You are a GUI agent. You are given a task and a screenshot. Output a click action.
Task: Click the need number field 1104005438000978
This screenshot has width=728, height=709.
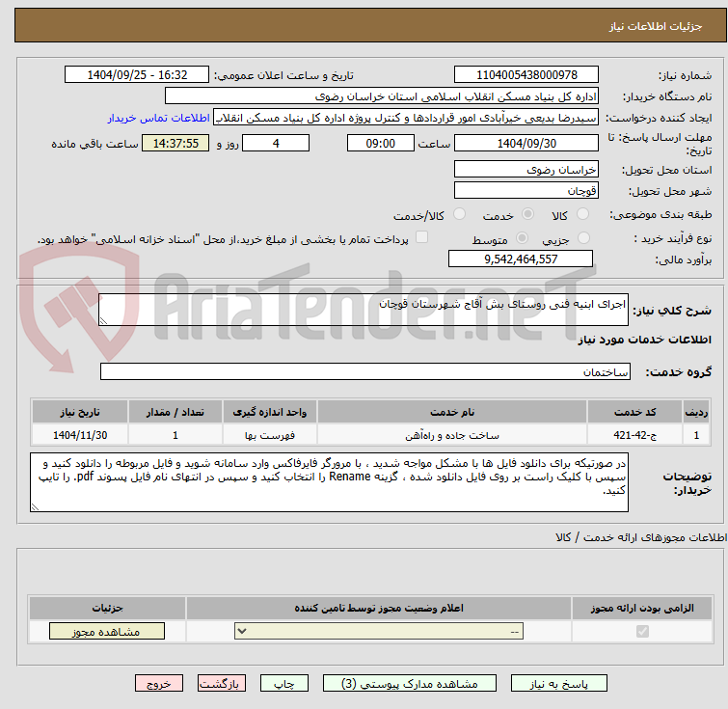pyautogui.click(x=526, y=75)
